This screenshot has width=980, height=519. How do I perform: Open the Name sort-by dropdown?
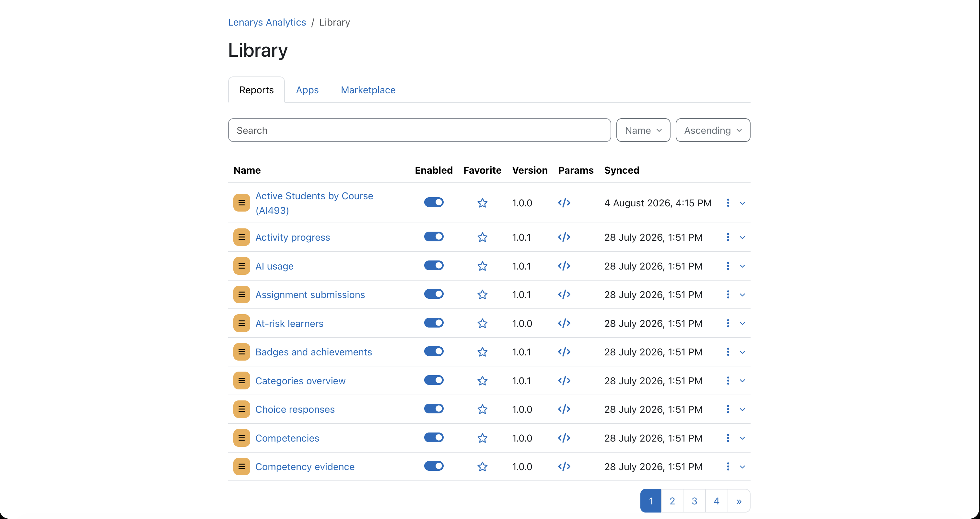coord(643,131)
